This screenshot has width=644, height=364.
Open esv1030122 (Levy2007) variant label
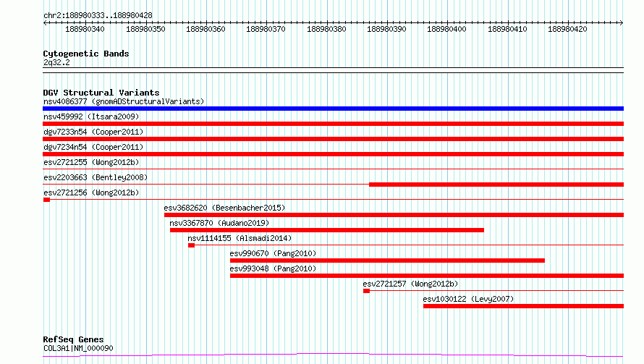[x=468, y=299]
